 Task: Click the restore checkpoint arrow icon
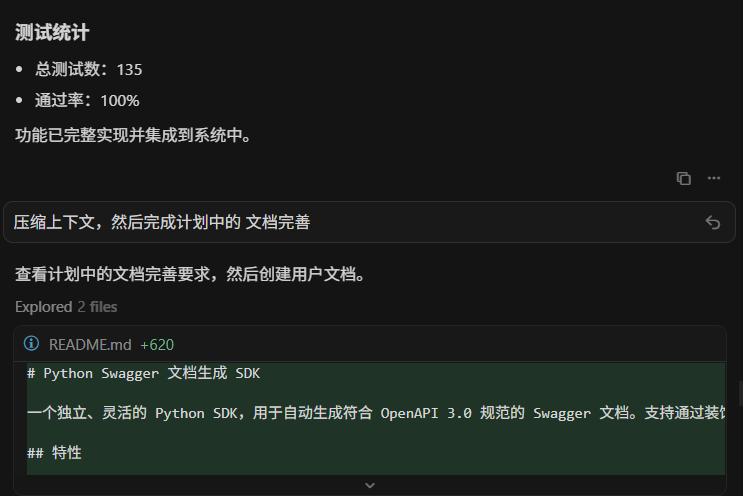[x=713, y=222]
